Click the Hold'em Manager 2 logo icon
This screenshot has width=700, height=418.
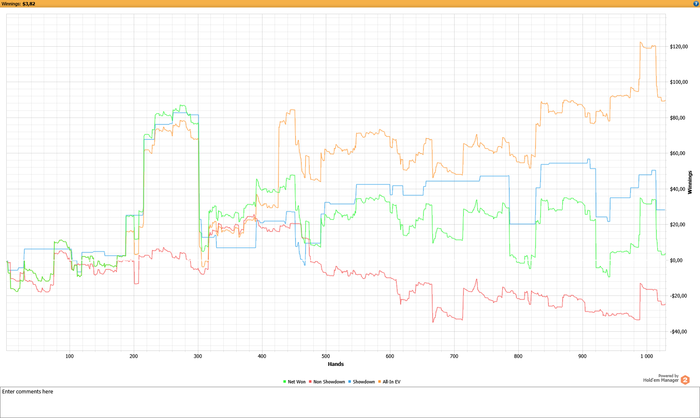coord(685,380)
